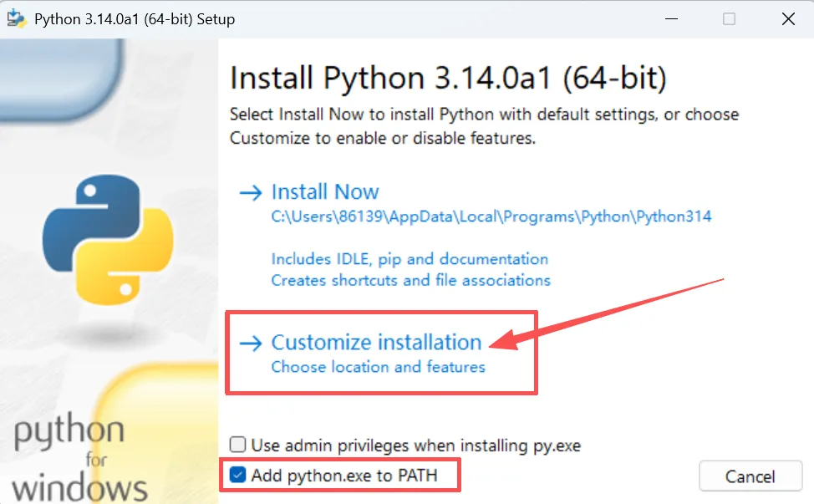
Task: Click "Creates shortcuts and file associations" text
Action: pos(410,280)
